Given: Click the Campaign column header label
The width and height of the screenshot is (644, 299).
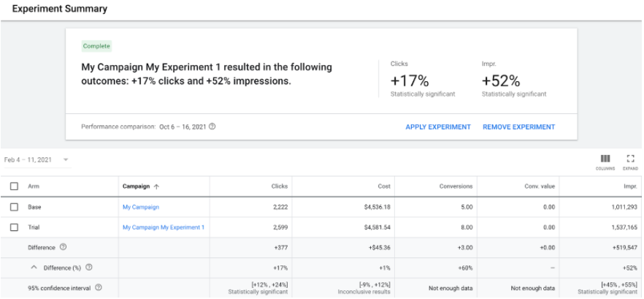Looking at the screenshot, I should click(136, 186).
